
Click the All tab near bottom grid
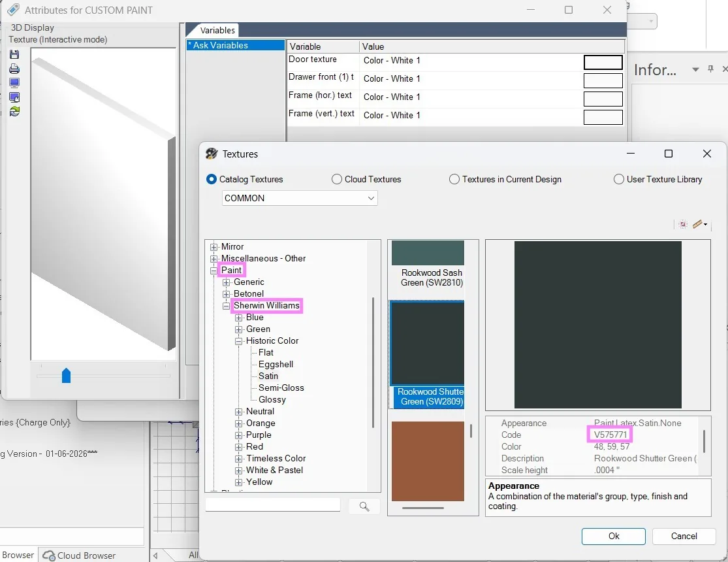coord(193,555)
